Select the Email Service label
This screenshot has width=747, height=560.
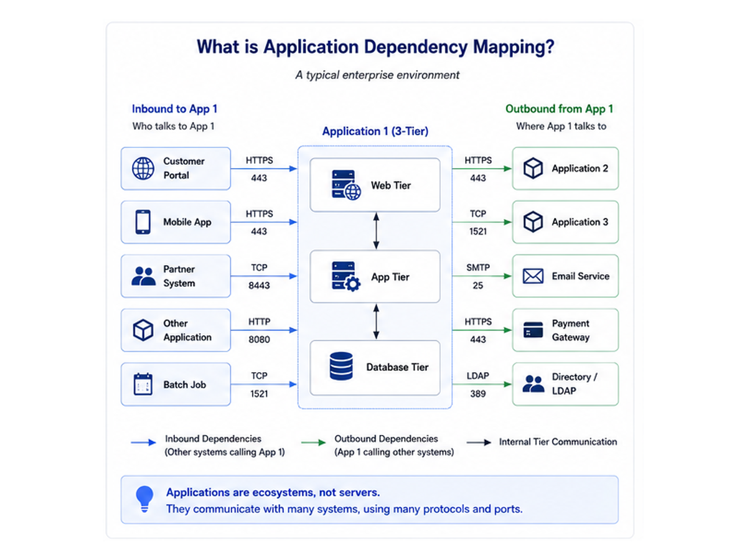click(x=581, y=276)
